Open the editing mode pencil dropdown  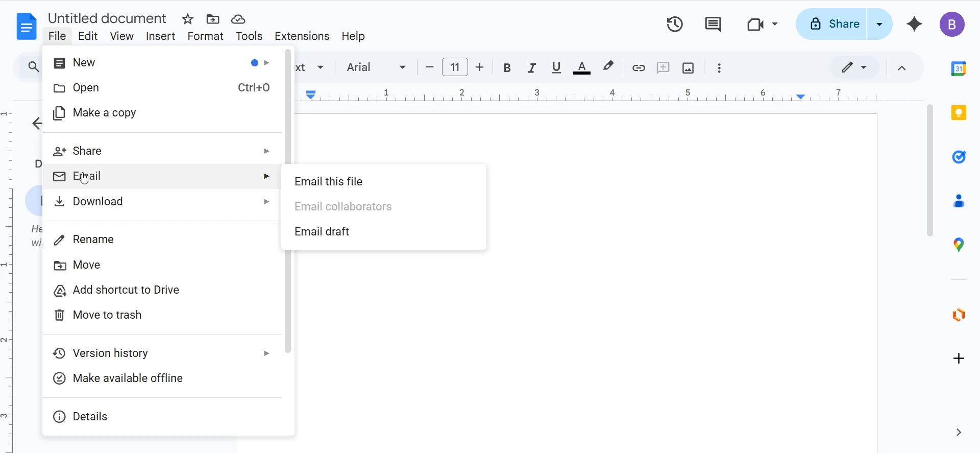coord(854,67)
